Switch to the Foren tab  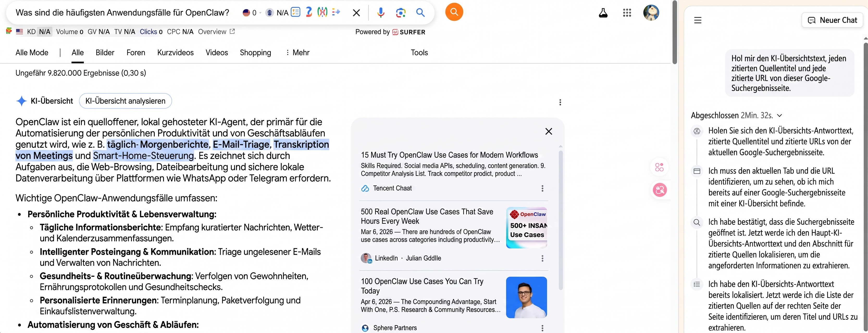click(136, 53)
